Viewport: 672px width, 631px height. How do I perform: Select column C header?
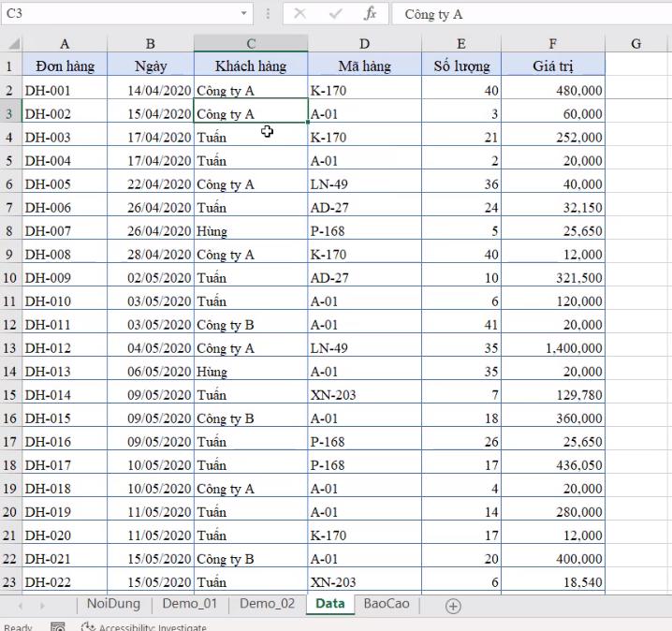click(251, 44)
